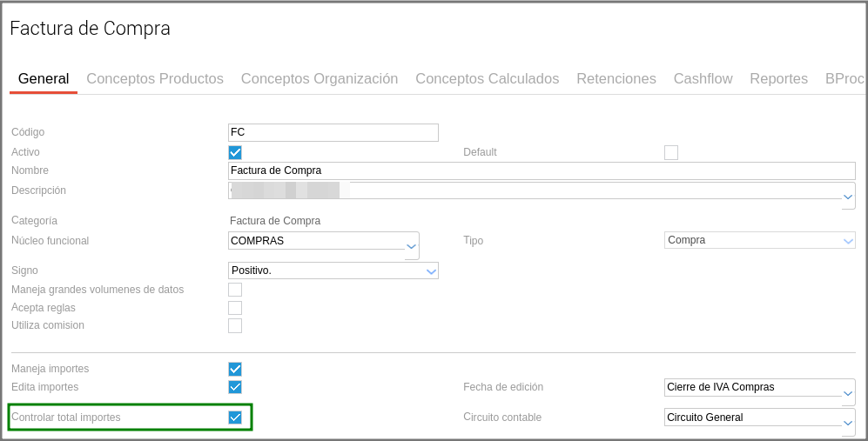The height and width of the screenshot is (441, 868).
Task: Open the Núcleo funcional dropdown
Action: tap(412, 246)
